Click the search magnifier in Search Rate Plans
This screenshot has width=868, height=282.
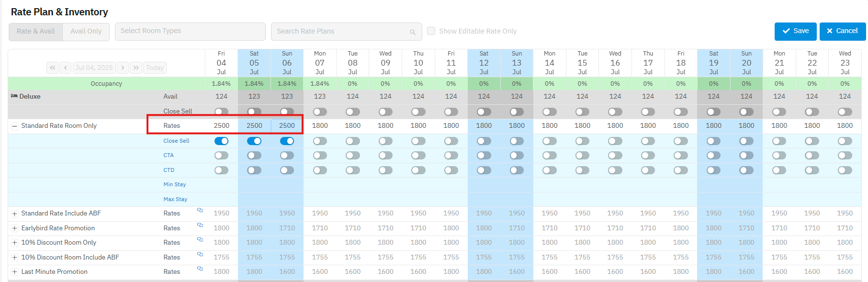click(x=412, y=32)
